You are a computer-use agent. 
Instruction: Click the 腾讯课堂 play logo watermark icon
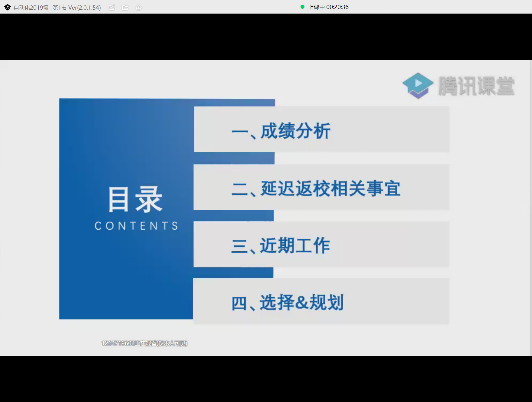click(418, 85)
